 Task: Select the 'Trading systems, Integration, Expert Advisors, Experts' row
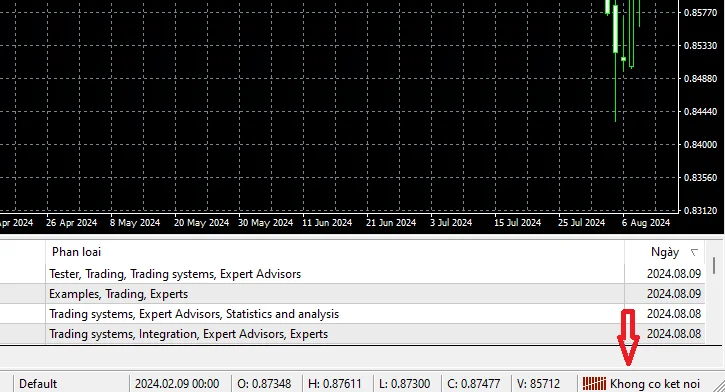tap(352, 334)
